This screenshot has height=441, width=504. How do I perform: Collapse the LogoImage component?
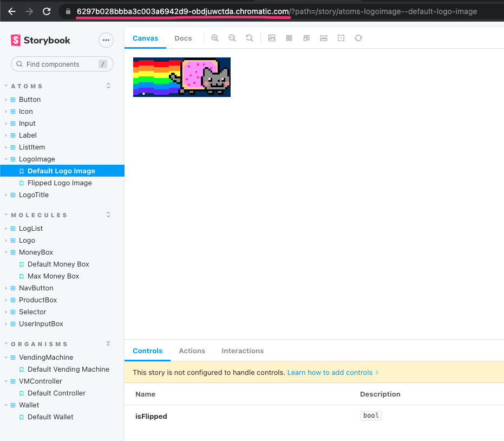[37, 159]
